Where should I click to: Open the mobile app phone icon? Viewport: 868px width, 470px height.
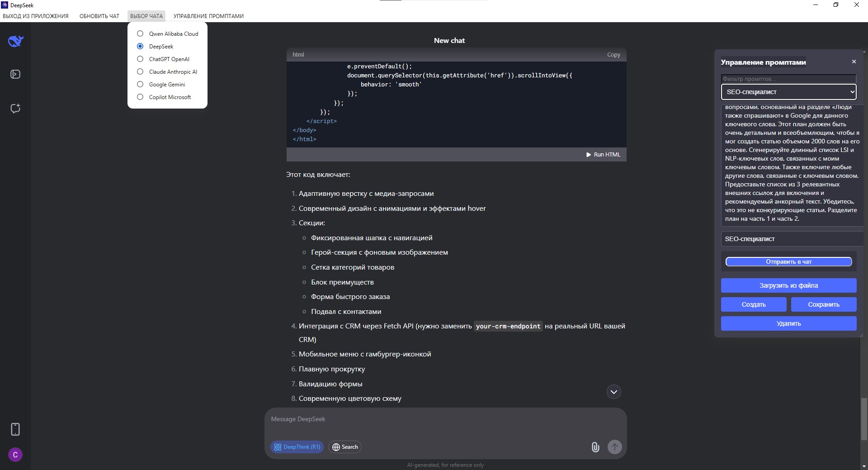pyautogui.click(x=15, y=429)
